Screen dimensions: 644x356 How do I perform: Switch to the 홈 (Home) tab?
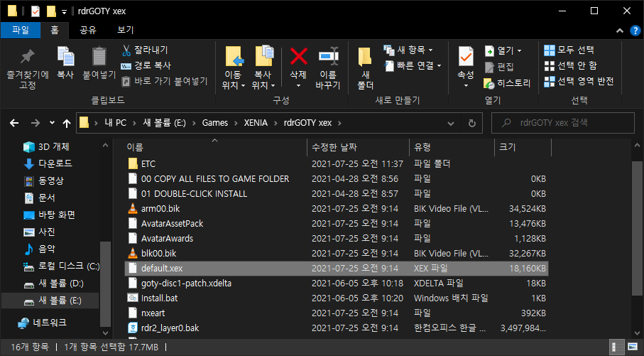tap(54, 30)
